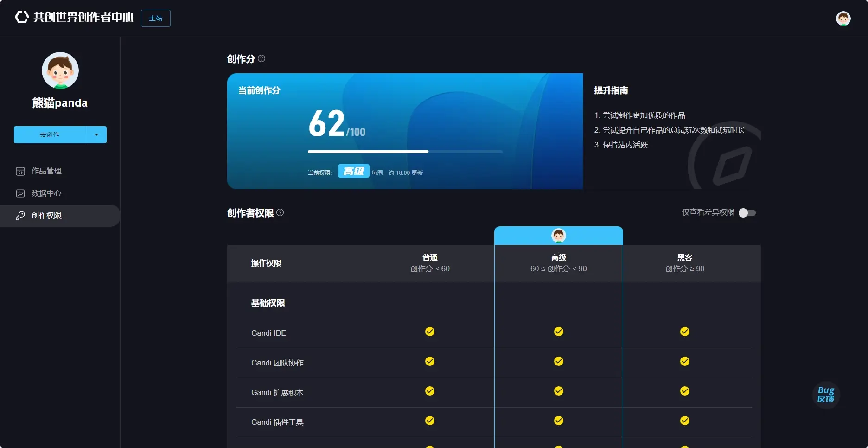Click the 普通 column header
The width and height of the screenshot is (868, 448).
[x=430, y=263]
